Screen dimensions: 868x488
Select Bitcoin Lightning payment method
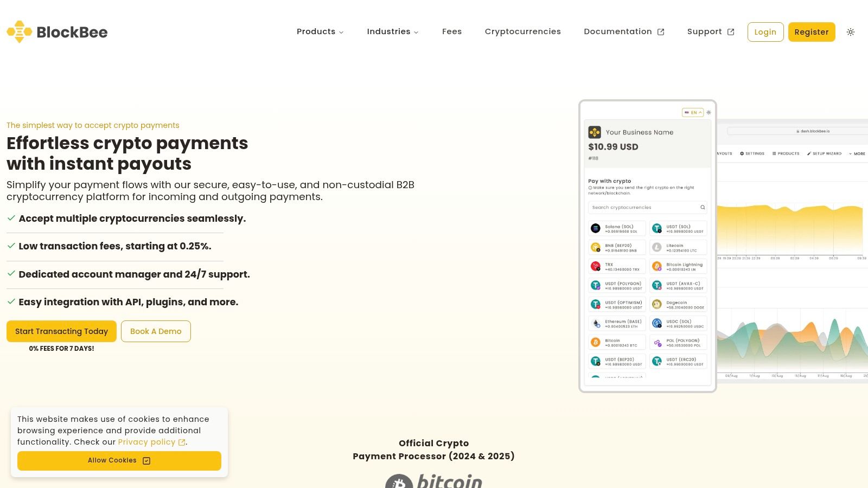pos(678,266)
